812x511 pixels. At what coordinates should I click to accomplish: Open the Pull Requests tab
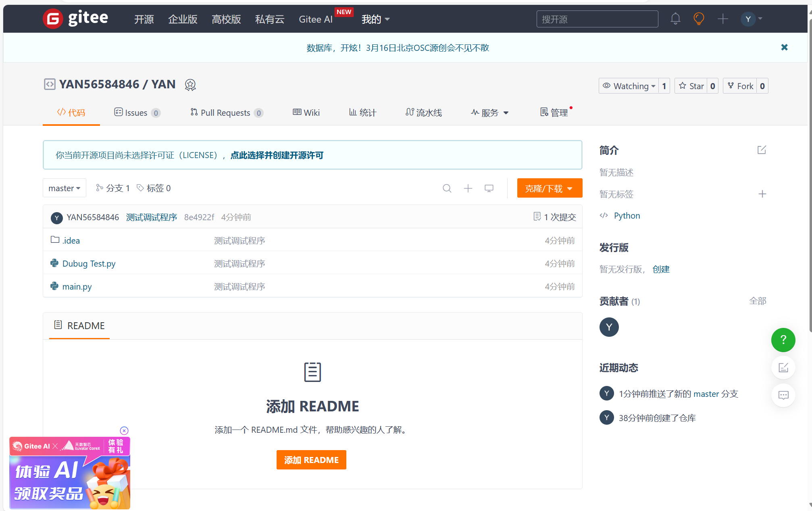click(227, 113)
